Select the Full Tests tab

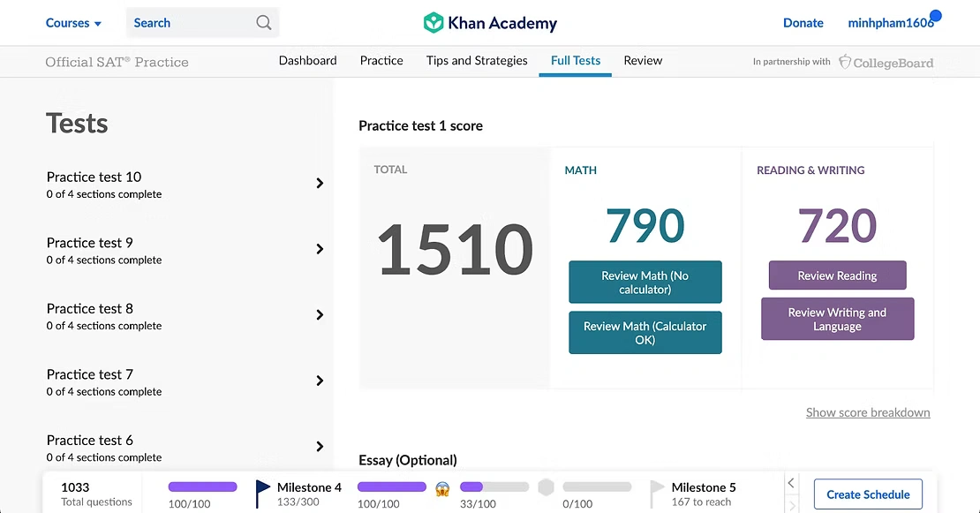pyautogui.click(x=575, y=61)
